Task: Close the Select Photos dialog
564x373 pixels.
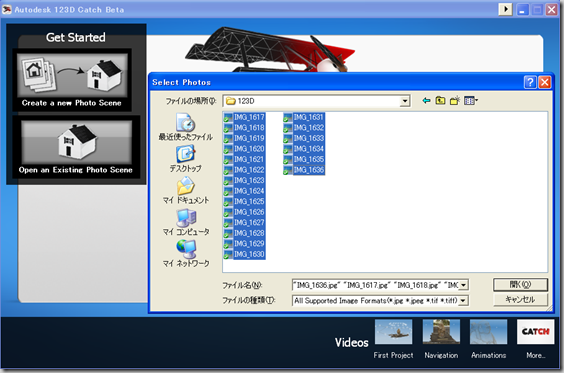Action: [545, 82]
